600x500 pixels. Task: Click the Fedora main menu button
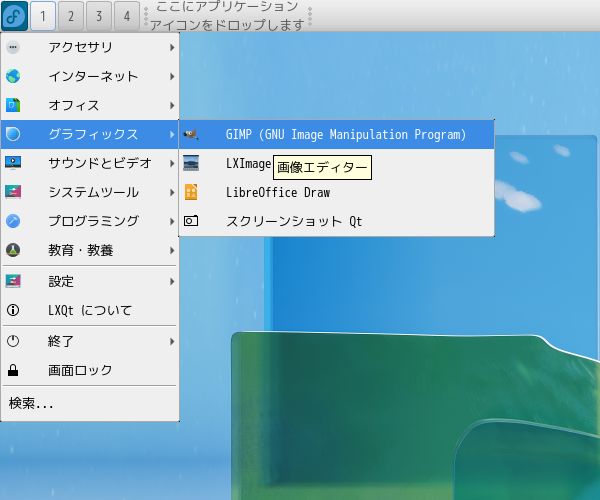[x=15, y=16]
